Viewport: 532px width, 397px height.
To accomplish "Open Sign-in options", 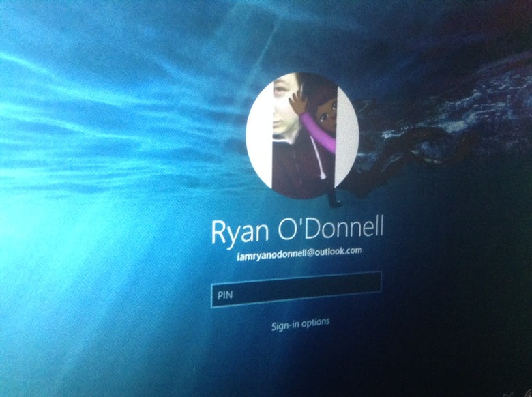I will tap(300, 323).
